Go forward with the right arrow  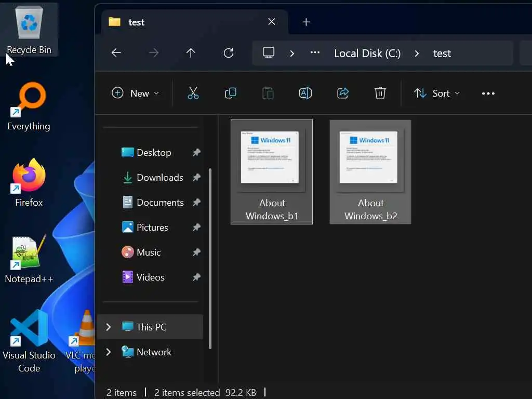click(x=154, y=53)
